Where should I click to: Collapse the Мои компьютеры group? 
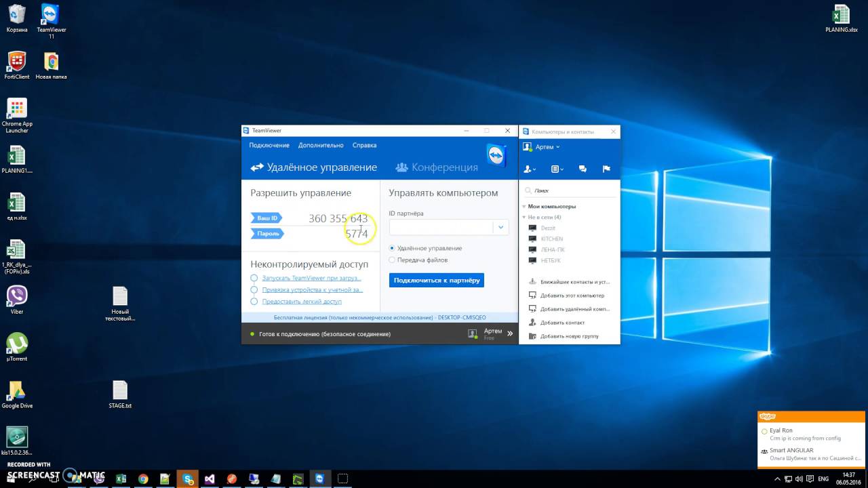[524, 206]
